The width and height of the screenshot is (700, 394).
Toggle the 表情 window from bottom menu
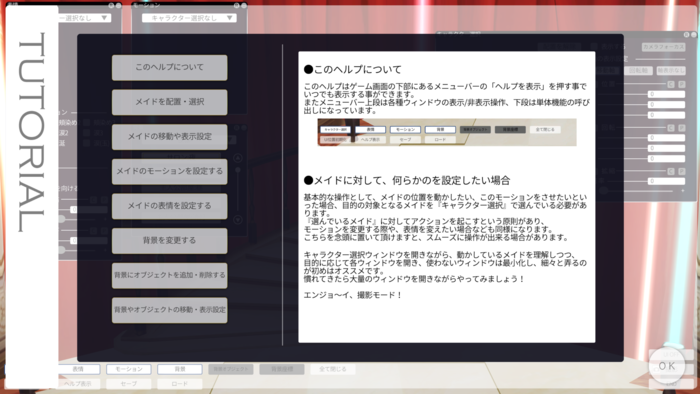[x=79, y=369]
